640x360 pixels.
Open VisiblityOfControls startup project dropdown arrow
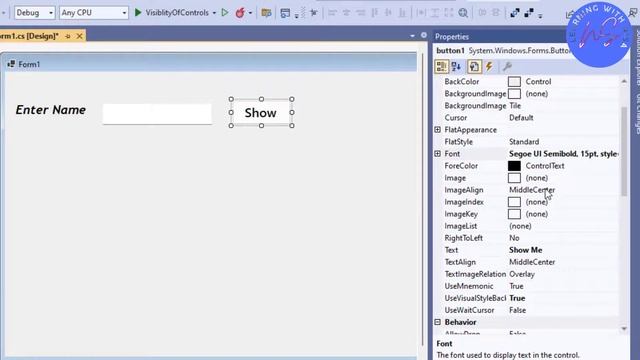[x=214, y=13]
